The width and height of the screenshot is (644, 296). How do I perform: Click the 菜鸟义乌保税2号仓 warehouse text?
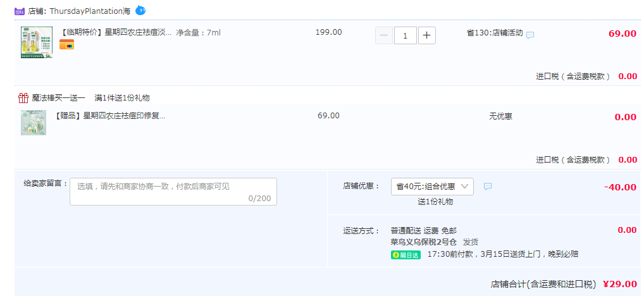point(423,242)
